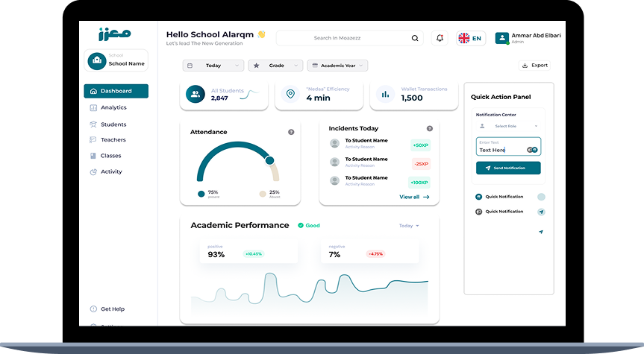This screenshot has height=354, width=644.
Task: Expand the Grade filter dropdown
Action: (x=275, y=66)
